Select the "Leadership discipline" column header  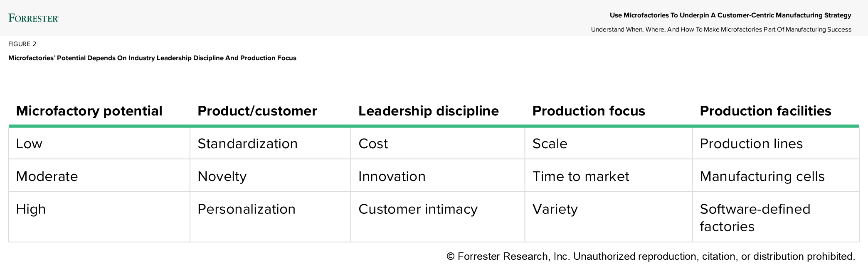click(x=428, y=111)
